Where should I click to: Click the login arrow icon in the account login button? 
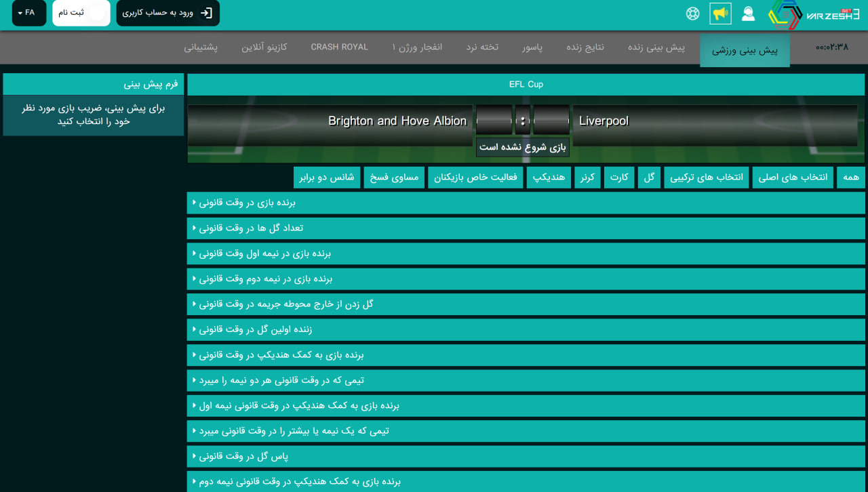tap(207, 13)
